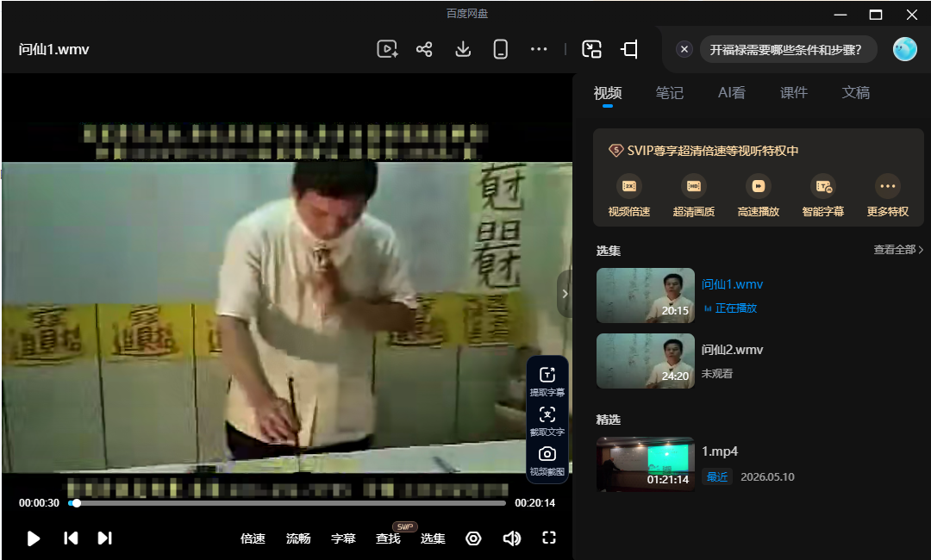Open the 倍速 playback speed menu
This screenshot has width=931, height=560.
pos(253,538)
